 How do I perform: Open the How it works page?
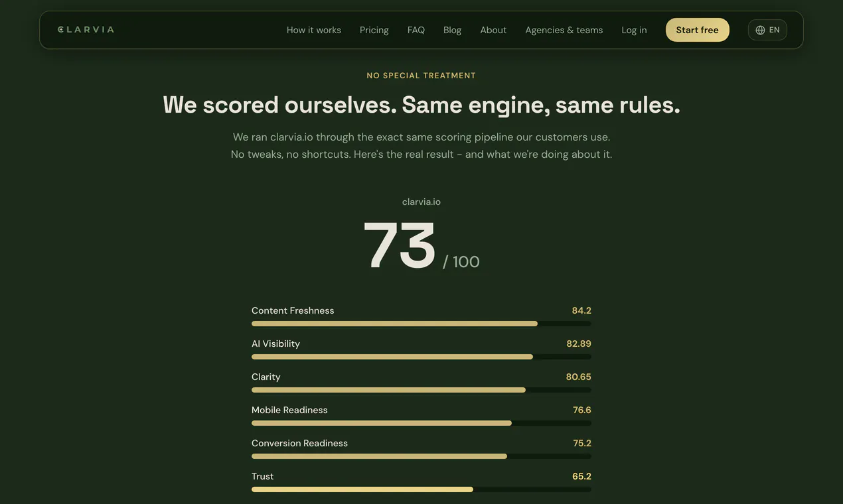[x=314, y=30]
